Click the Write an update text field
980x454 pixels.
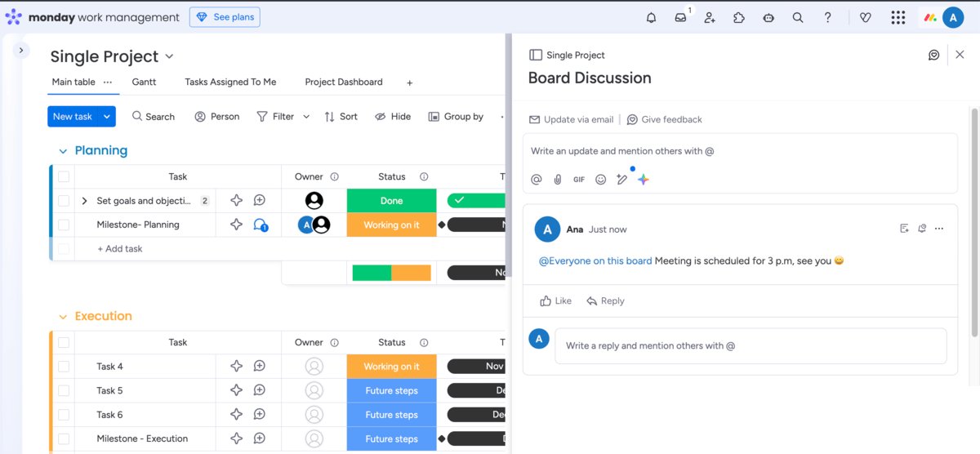[740, 152]
